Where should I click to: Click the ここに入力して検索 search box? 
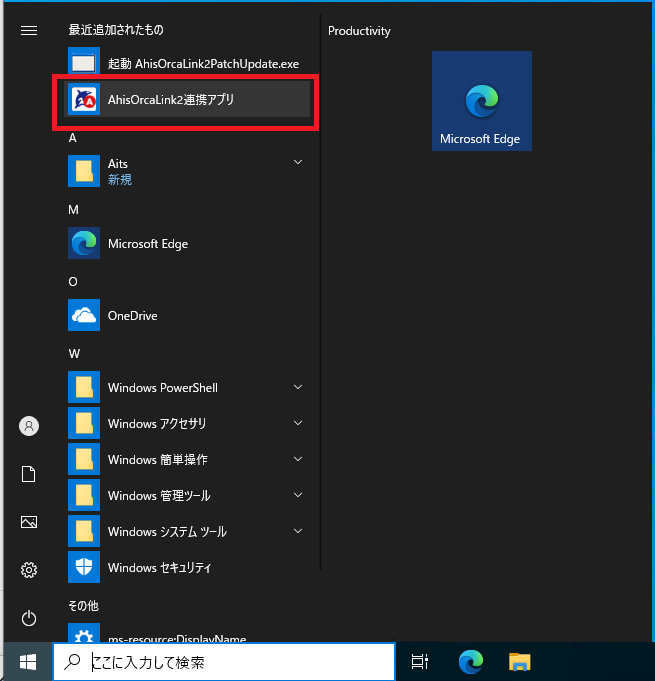pos(224,662)
